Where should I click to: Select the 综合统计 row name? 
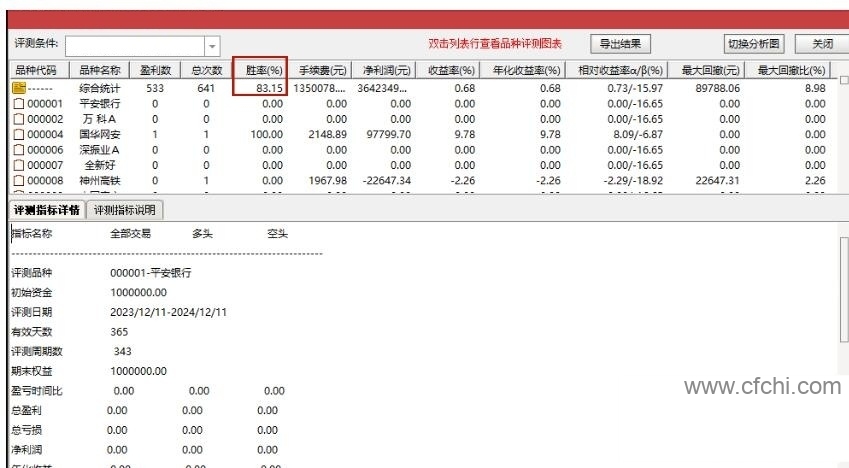click(100, 88)
